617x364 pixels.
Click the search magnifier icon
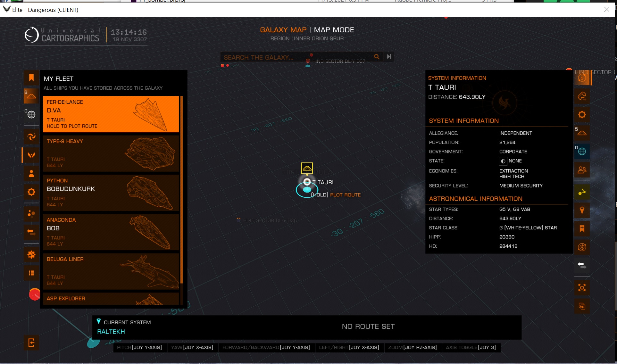(377, 57)
